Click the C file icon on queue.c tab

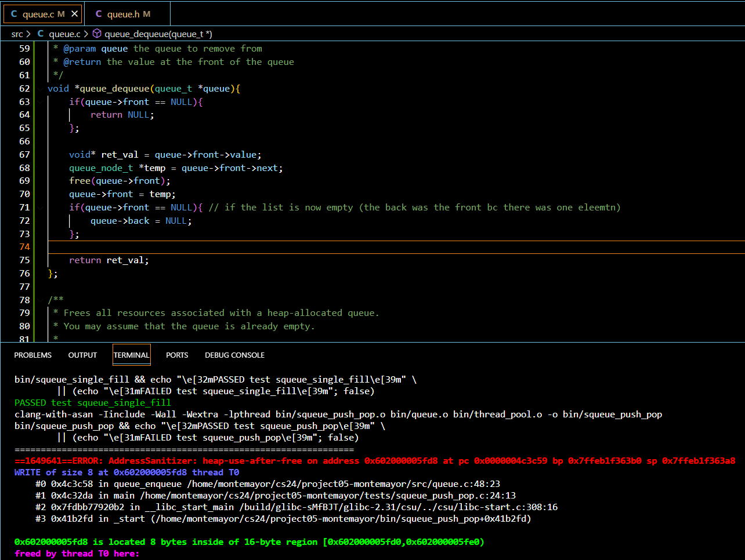(14, 14)
